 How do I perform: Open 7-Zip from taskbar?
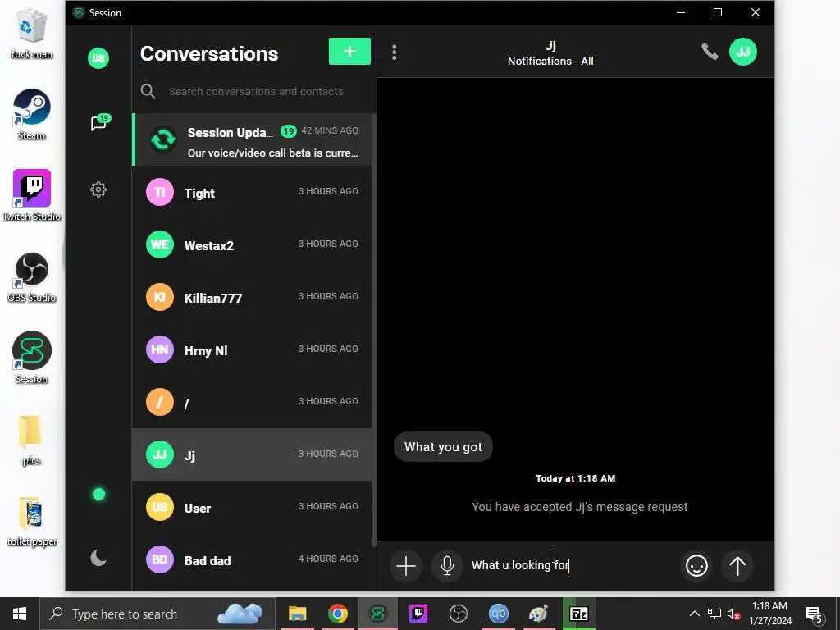(578, 614)
